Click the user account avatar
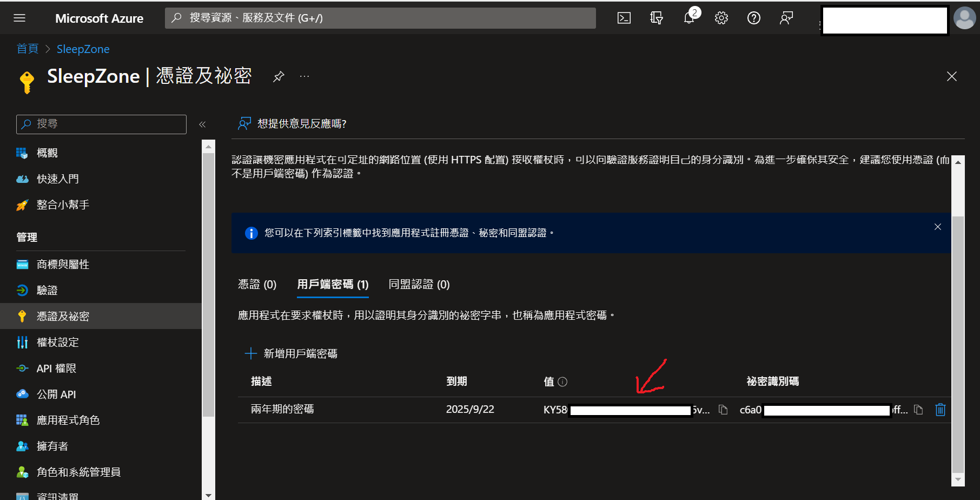The image size is (980, 500). tap(964, 18)
